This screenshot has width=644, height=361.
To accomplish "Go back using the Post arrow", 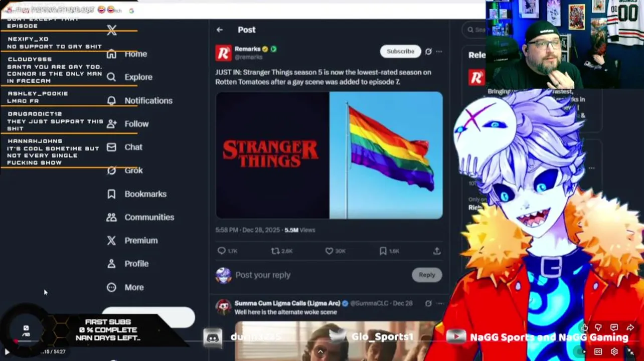I will pyautogui.click(x=220, y=30).
